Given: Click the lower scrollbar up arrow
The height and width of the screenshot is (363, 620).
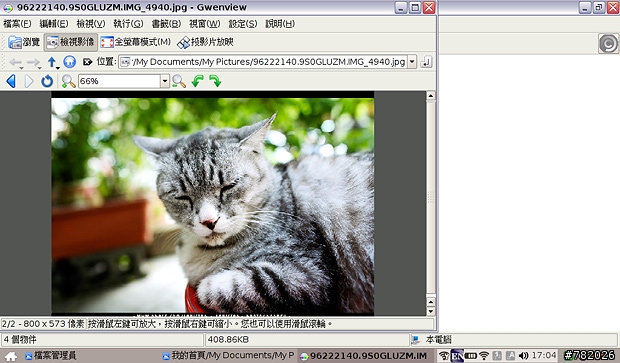Looking at the screenshot, I should tap(431, 302).
